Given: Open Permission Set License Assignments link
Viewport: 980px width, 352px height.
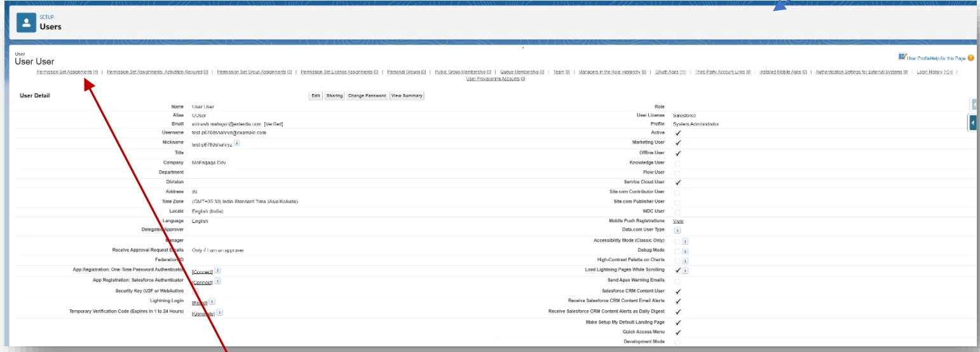Looking at the screenshot, I should click(x=339, y=72).
